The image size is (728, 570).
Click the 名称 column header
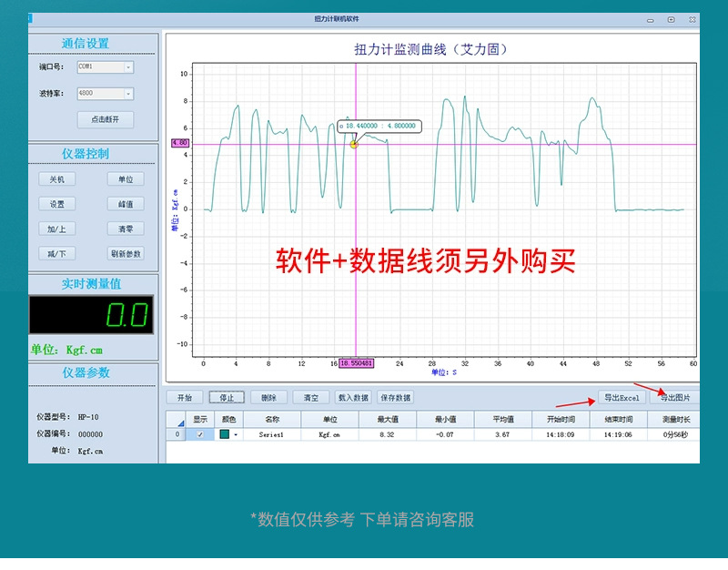coord(272,420)
